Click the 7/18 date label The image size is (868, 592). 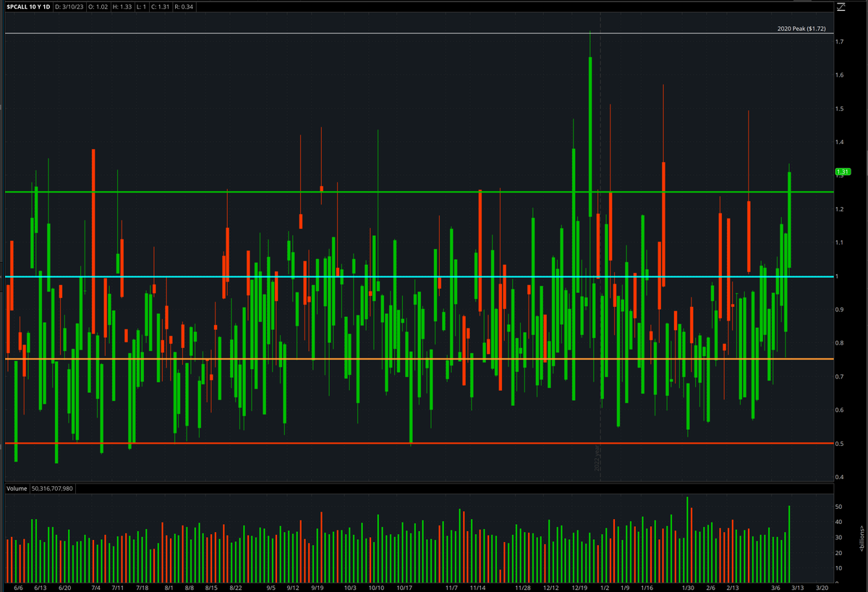pyautogui.click(x=142, y=588)
